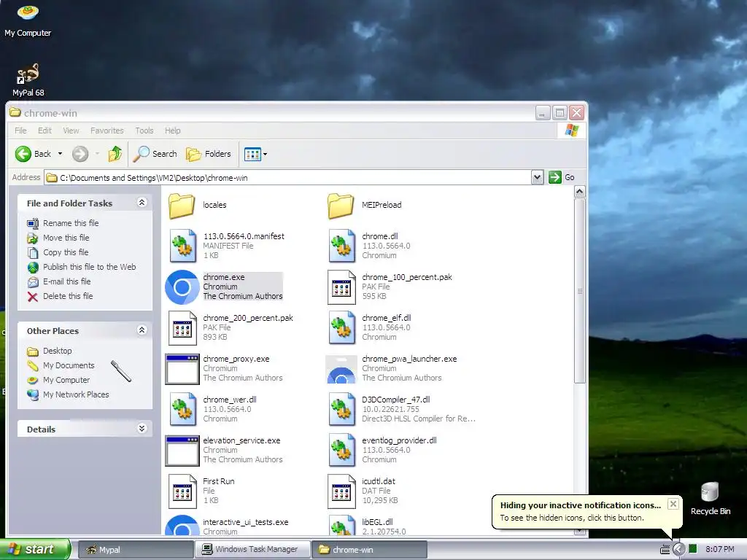Open the Edit menu
The height and width of the screenshot is (560, 747).
[44, 131]
